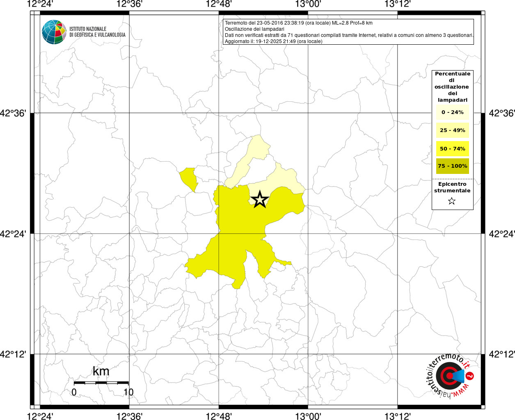
Task: Click the small yellow municipality west of epicenter
Action: coord(189,179)
